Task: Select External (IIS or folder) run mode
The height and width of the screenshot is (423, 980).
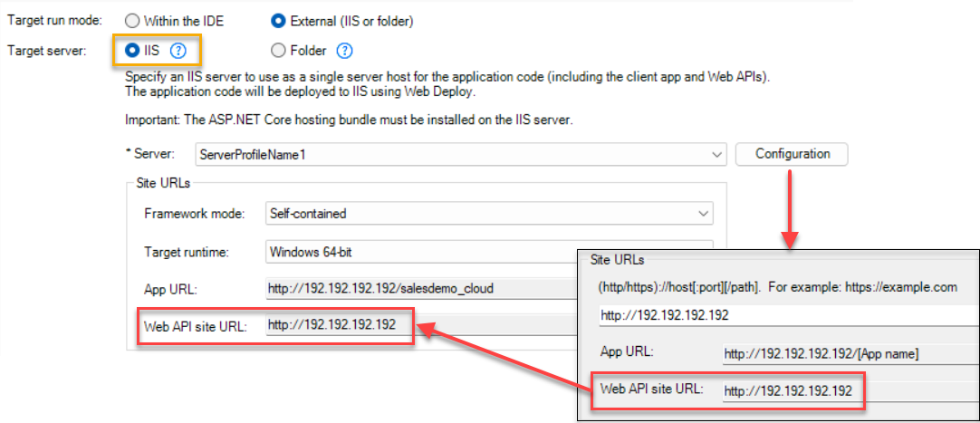Action: pos(280,20)
